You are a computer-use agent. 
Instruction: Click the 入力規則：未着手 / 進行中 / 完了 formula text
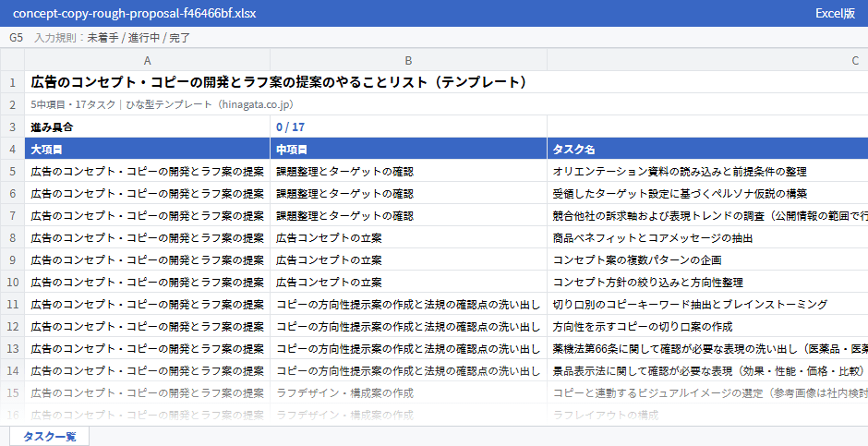[x=113, y=38]
